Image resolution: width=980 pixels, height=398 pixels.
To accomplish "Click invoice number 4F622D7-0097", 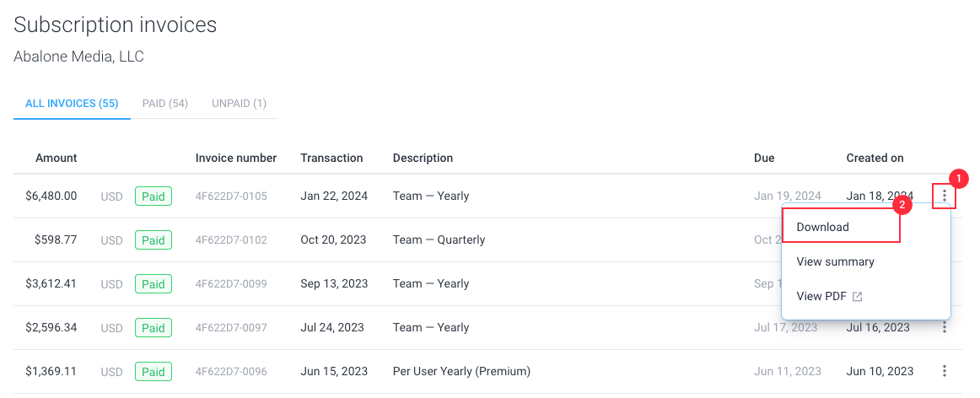I will 231,328.
